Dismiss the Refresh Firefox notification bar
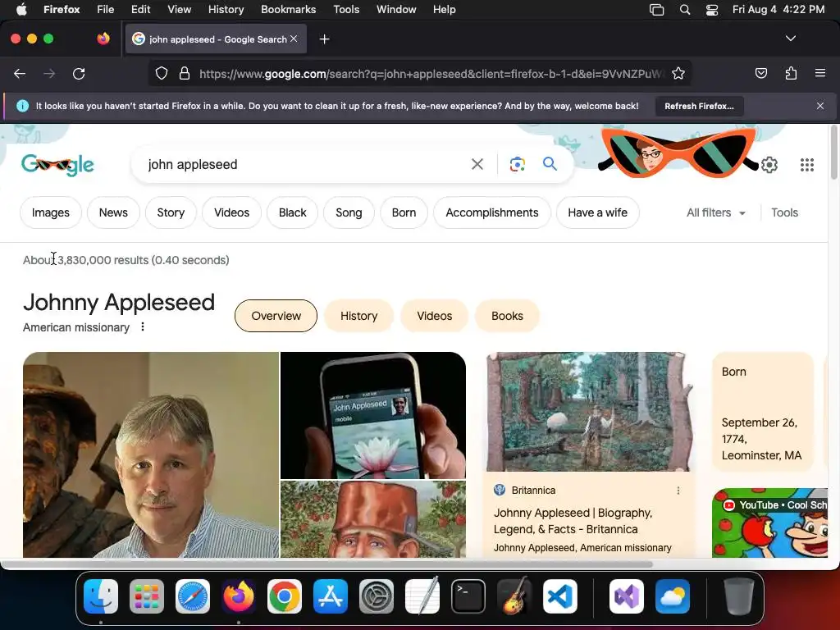Viewport: 840px width, 630px height. coord(820,106)
